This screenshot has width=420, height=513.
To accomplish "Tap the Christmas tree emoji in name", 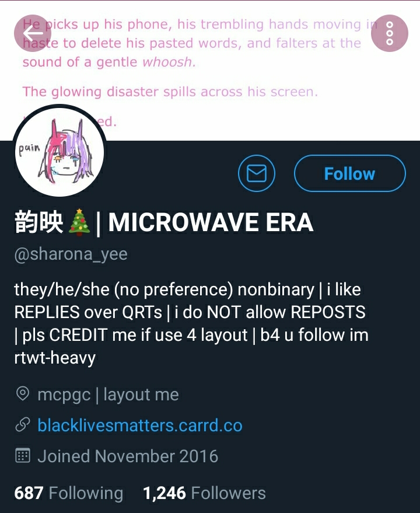I will (79, 222).
